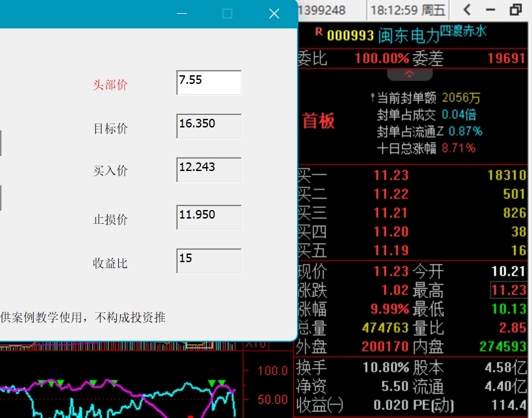This screenshot has height=418, width=532.
Task: Minimize the stock trading app window
Action: [x=490, y=10]
